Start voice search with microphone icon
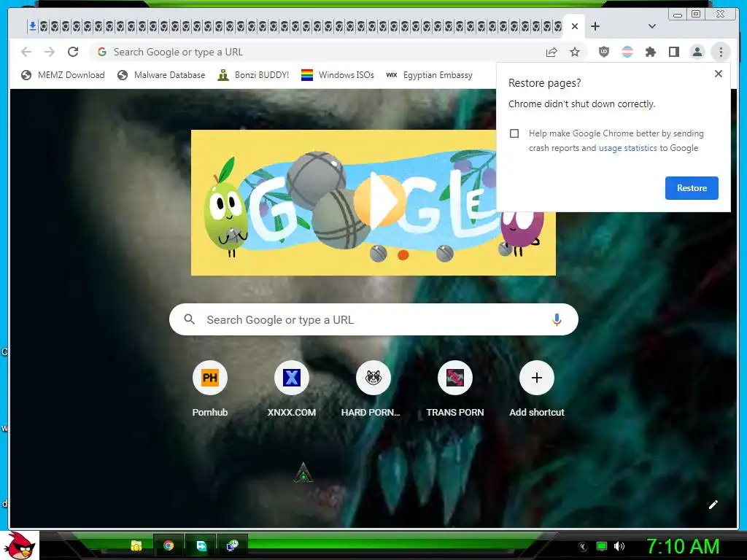747x560 pixels. point(557,319)
